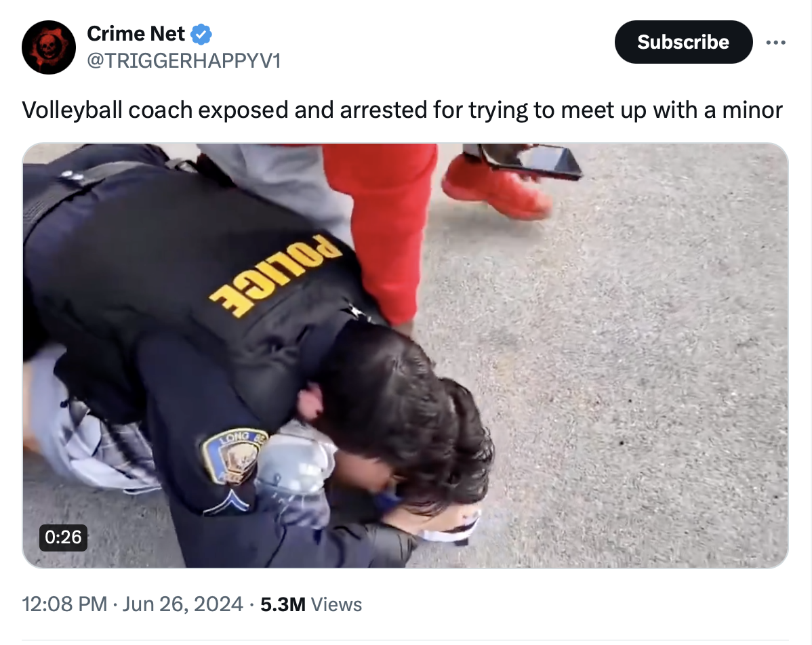The width and height of the screenshot is (812, 645).
Task: Open the Crime Net profile avatar
Action: [x=49, y=47]
